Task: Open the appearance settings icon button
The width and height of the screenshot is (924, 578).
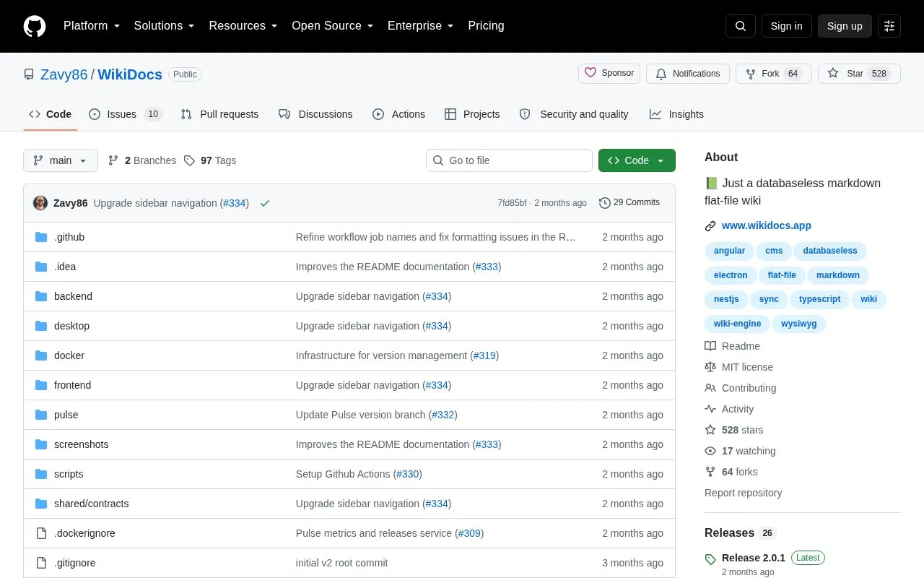Action: (x=889, y=26)
